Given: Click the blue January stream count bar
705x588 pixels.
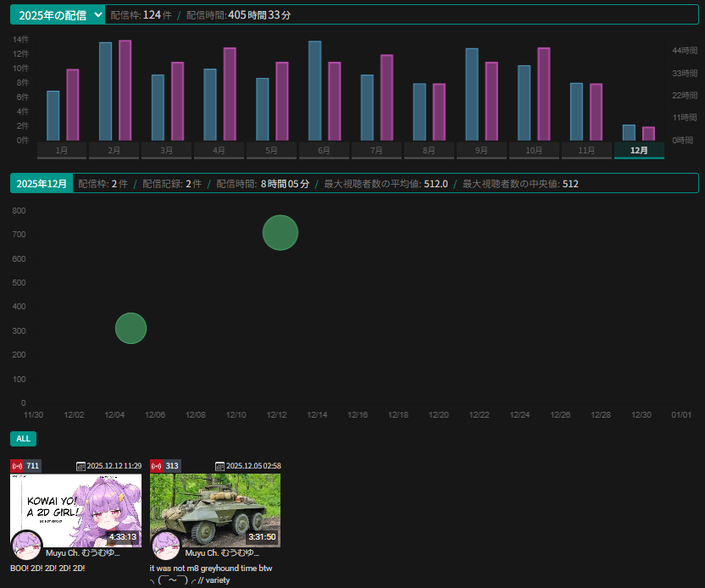Looking at the screenshot, I should pos(53,115).
